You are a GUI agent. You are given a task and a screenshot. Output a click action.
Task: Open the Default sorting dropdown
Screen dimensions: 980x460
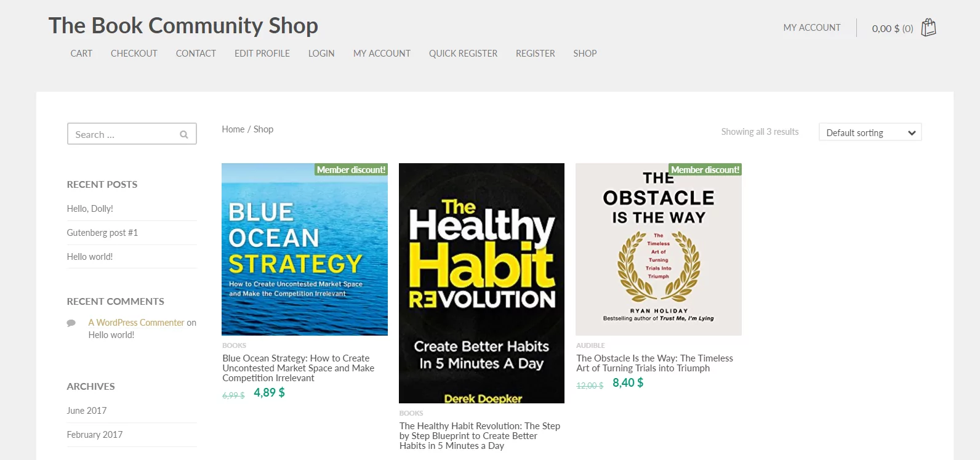[x=870, y=132]
